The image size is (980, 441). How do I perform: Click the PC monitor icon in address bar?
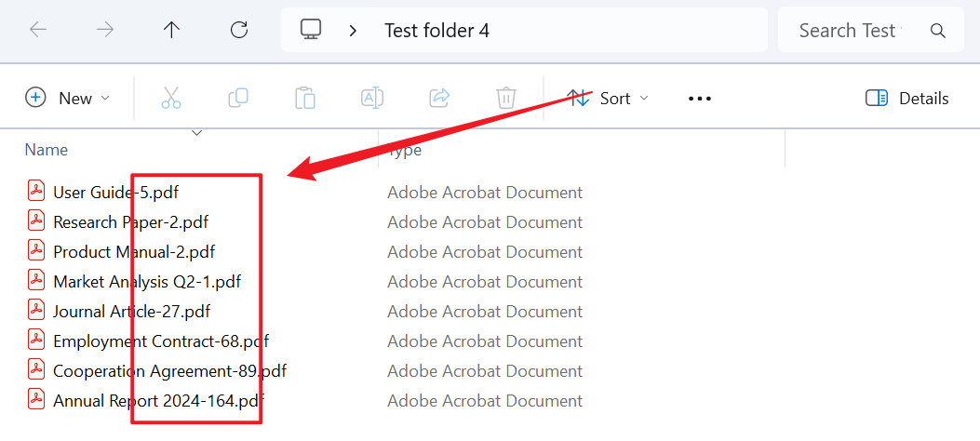311,30
